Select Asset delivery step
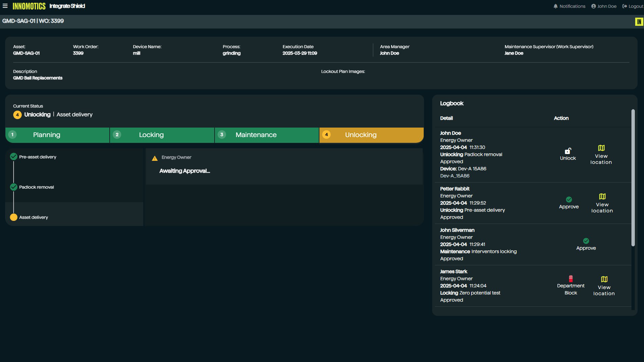This screenshot has width=644, height=362. (34, 217)
